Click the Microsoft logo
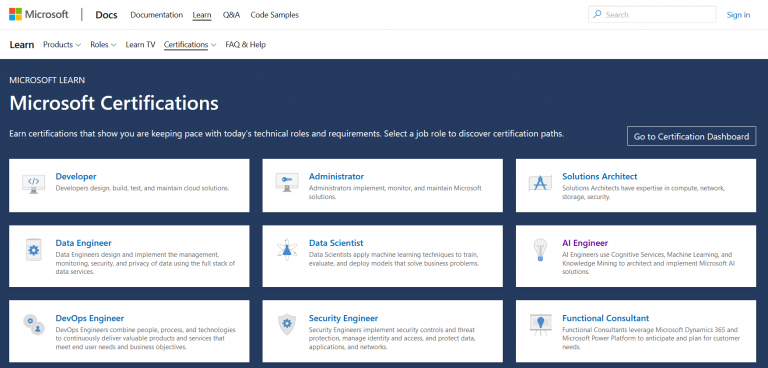The image size is (768, 368). [39, 15]
